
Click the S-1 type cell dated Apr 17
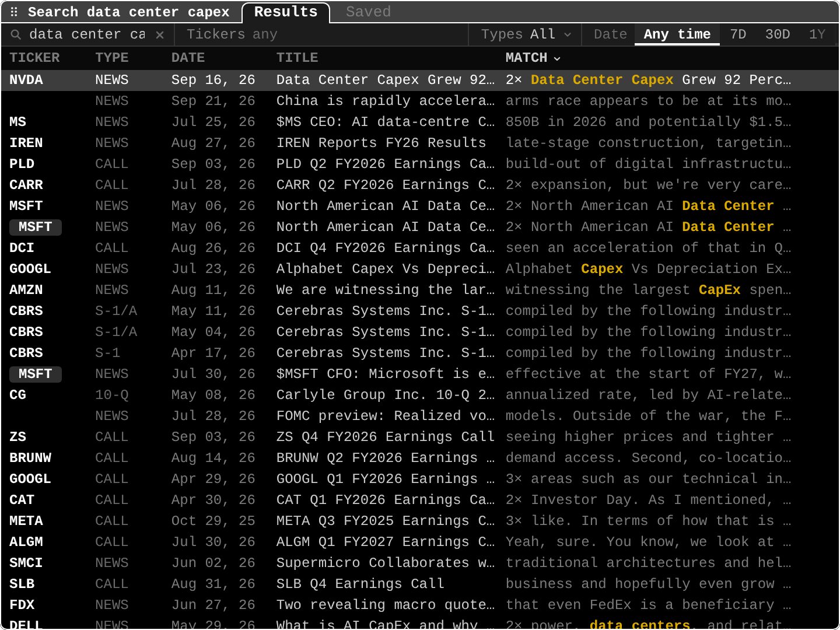(x=107, y=353)
